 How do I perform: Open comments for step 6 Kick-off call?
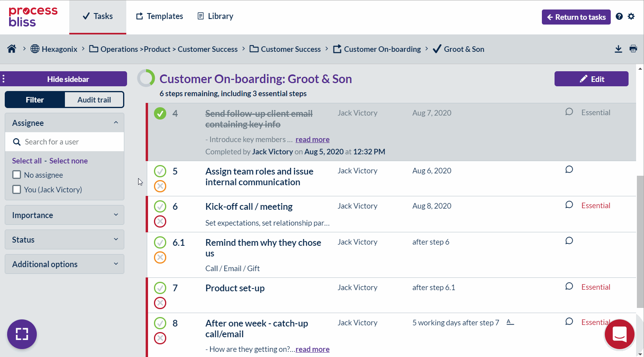click(x=569, y=205)
